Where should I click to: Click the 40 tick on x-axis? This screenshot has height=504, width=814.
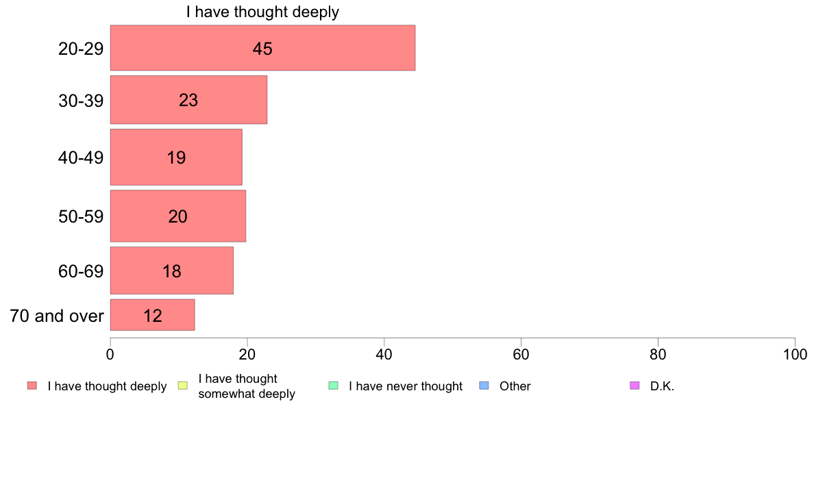384,355
